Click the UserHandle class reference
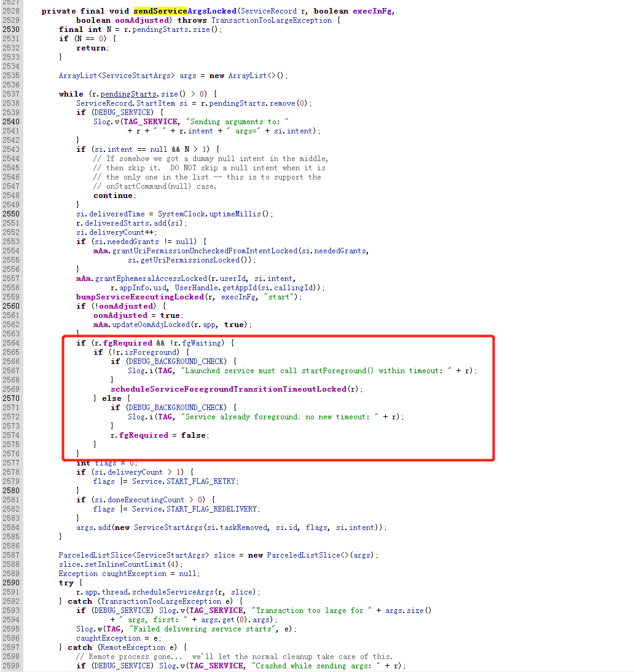 click(x=196, y=288)
